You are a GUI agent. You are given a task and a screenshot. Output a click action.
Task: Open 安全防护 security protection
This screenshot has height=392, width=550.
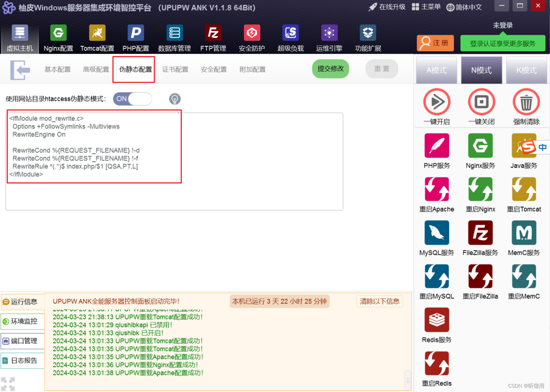coord(252,38)
